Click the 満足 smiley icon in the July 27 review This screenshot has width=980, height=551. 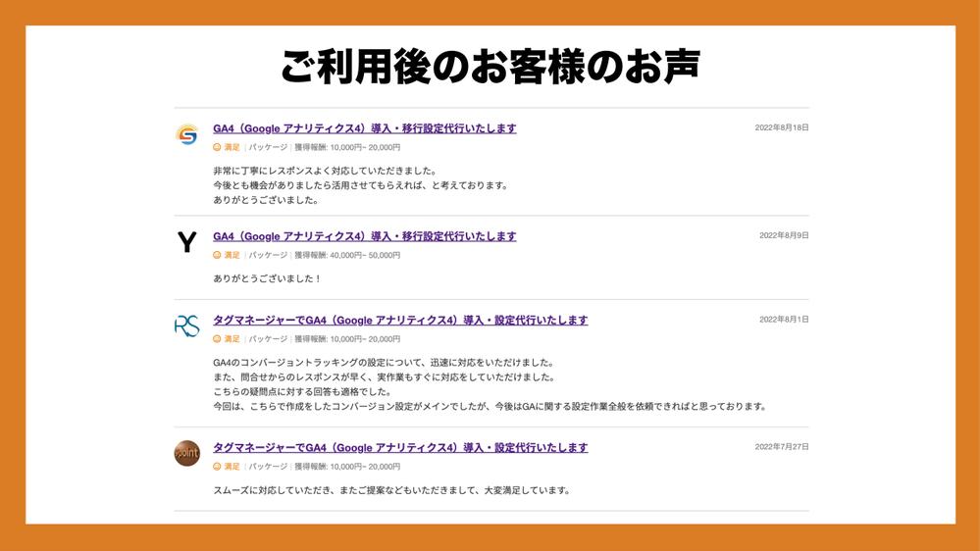[x=217, y=466]
